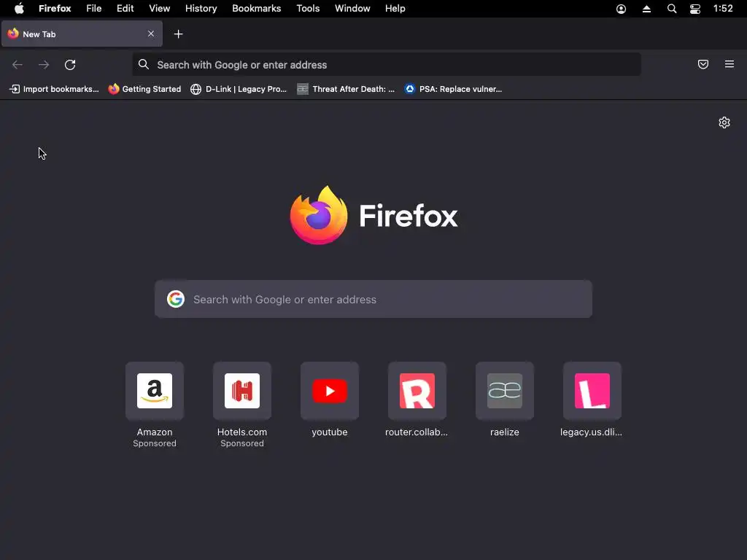Open the File menu
The width and height of the screenshot is (747, 560).
tap(94, 9)
